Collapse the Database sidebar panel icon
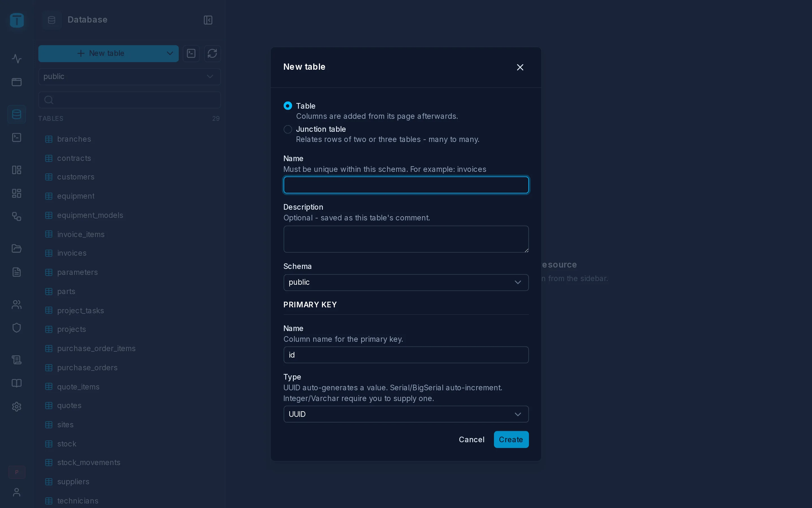The height and width of the screenshot is (508, 812). 208,20
